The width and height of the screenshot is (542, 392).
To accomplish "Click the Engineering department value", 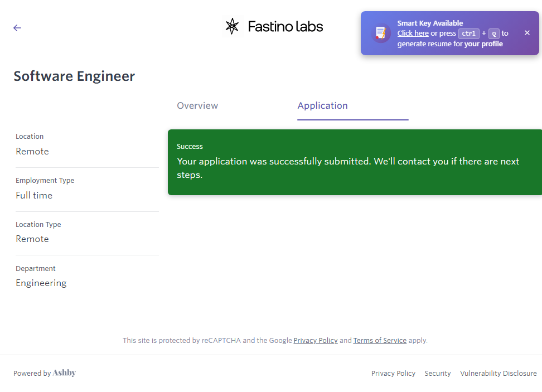I will pyautogui.click(x=41, y=283).
